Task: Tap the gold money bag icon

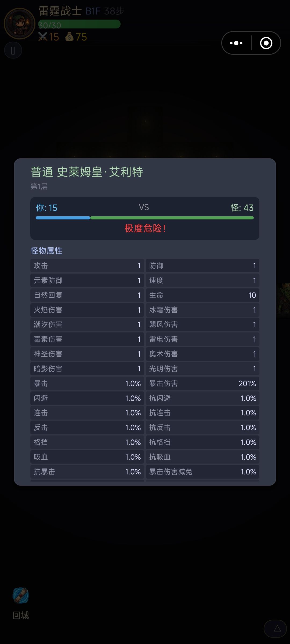Action: 69,36
